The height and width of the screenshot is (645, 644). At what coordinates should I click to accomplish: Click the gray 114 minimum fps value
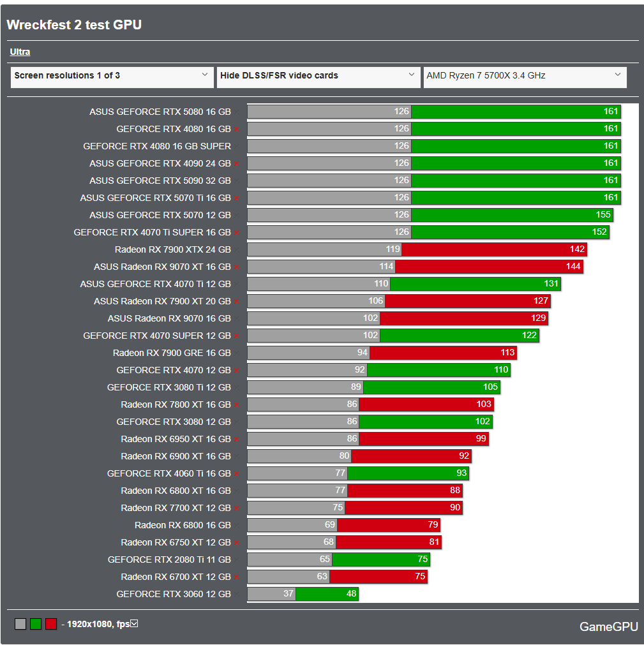coord(386,267)
